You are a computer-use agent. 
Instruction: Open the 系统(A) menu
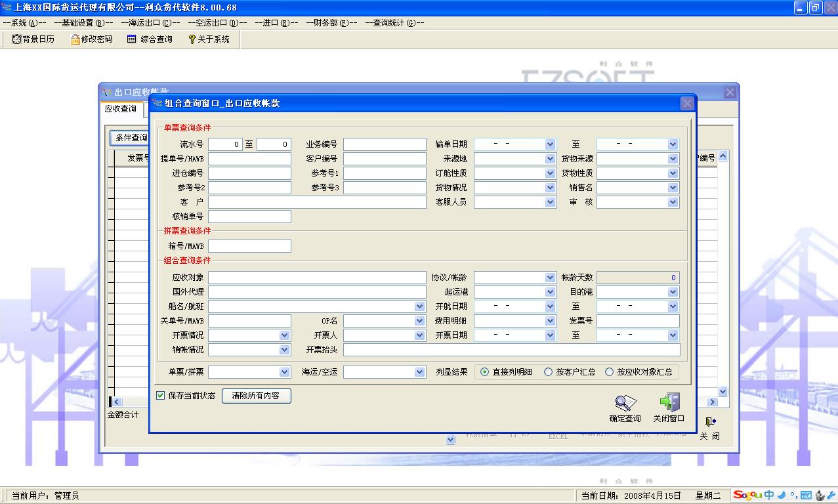tap(24, 22)
